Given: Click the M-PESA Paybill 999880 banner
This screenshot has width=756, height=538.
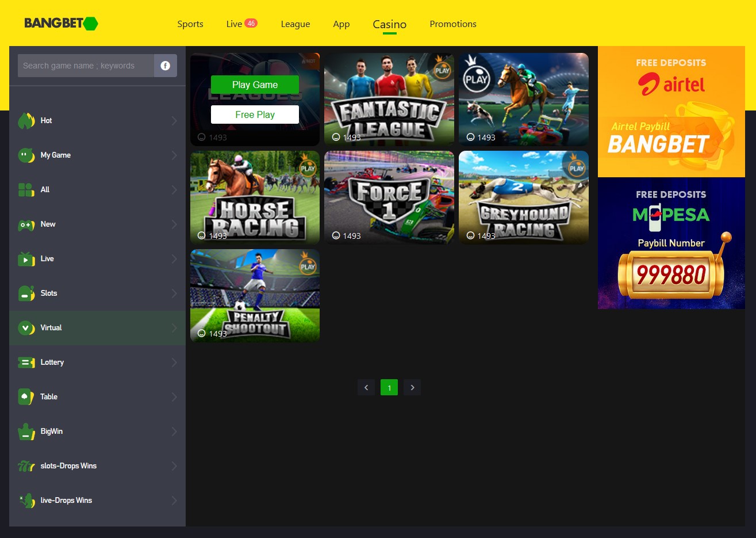Looking at the screenshot, I should [x=671, y=243].
